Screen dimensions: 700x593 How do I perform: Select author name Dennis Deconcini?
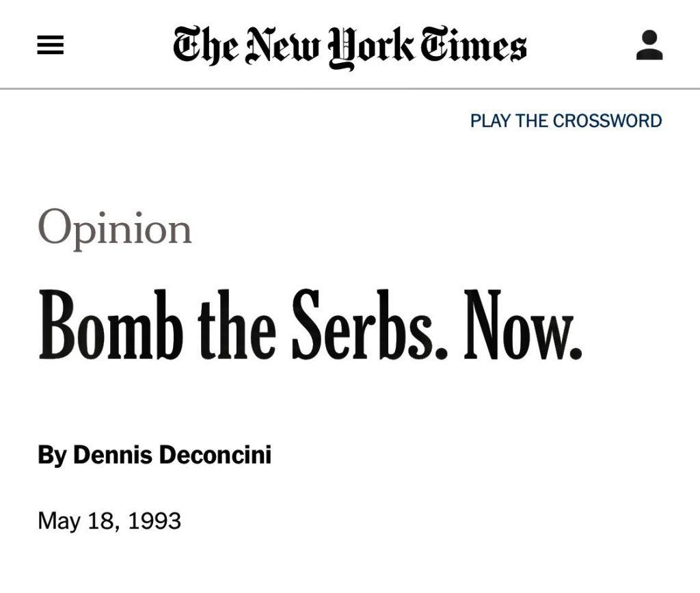pyautogui.click(x=172, y=455)
